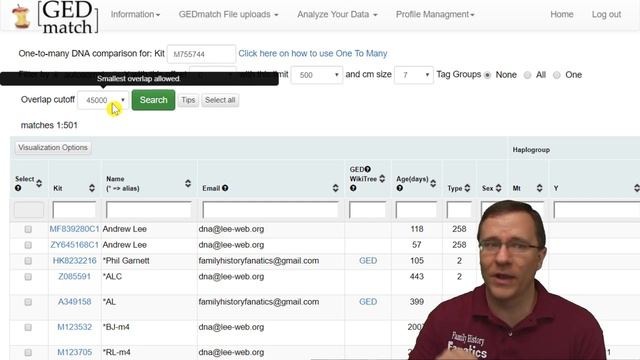Viewport: 640px width, 360px height.
Task: Go to Home
Action: 562,14
